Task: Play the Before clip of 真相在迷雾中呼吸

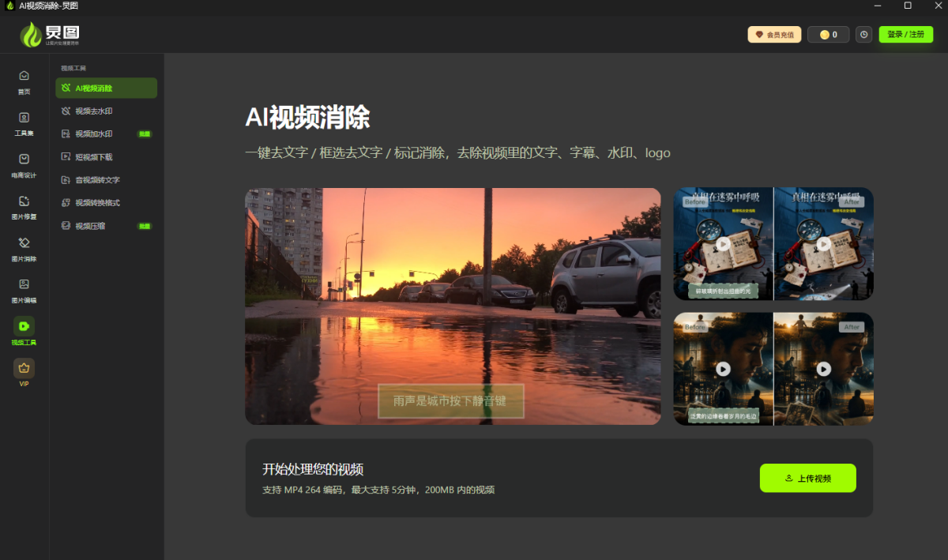Action: (x=724, y=244)
